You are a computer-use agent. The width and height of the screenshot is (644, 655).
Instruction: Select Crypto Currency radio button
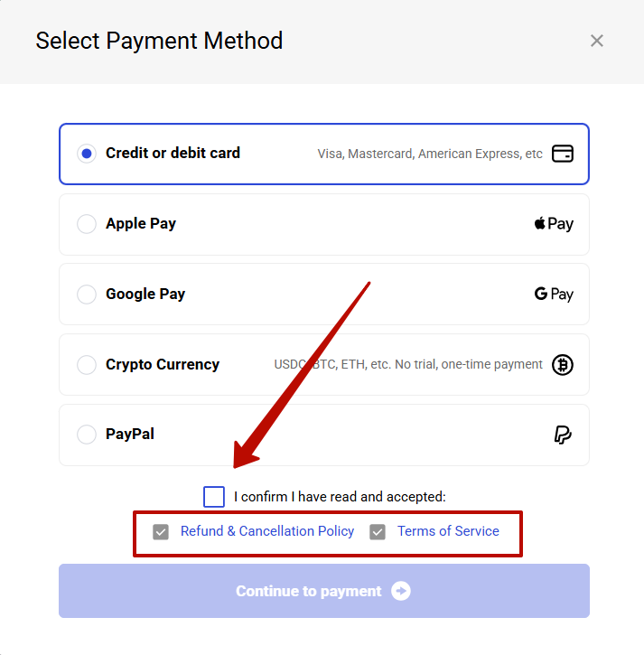pyautogui.click(x=87, y=365)
